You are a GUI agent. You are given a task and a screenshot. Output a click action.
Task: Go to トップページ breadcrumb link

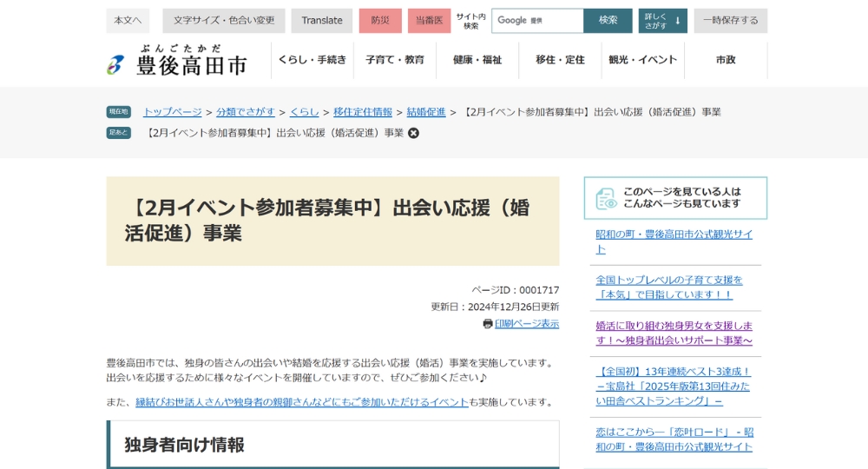tap(172, 112)
